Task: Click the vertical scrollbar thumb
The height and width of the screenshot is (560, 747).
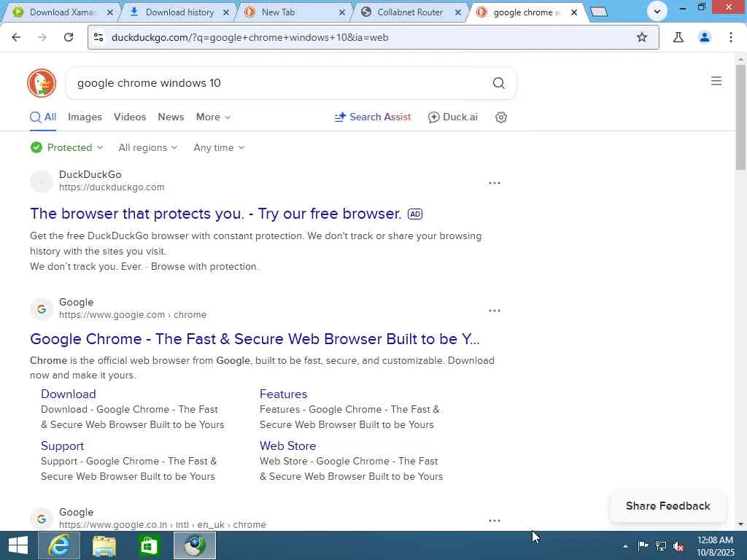Action: (x=740, y=117)
